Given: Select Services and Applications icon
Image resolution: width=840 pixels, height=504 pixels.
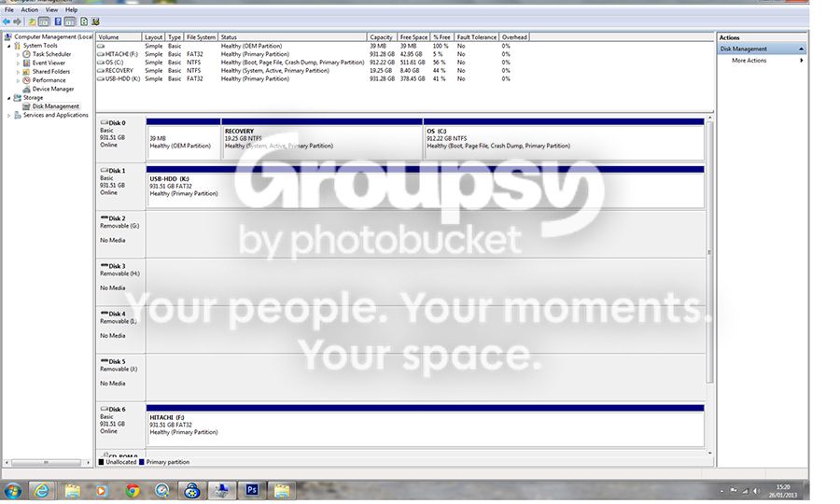Looking at the screenshot, I should [17, 115].
